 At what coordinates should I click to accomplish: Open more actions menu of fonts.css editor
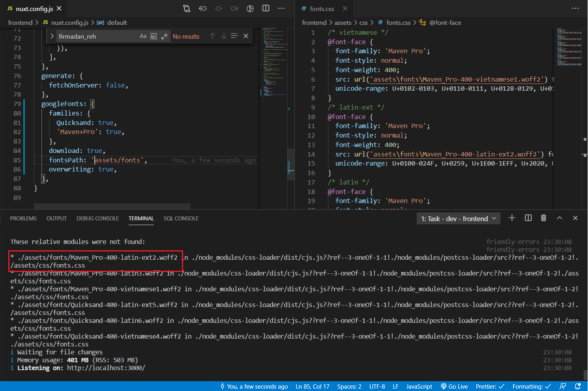575,8
